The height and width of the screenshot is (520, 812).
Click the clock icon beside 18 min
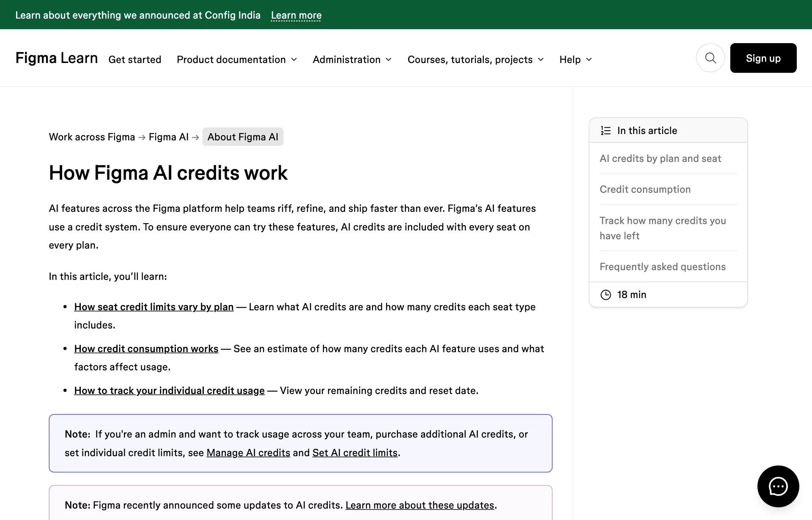(606, 295)
